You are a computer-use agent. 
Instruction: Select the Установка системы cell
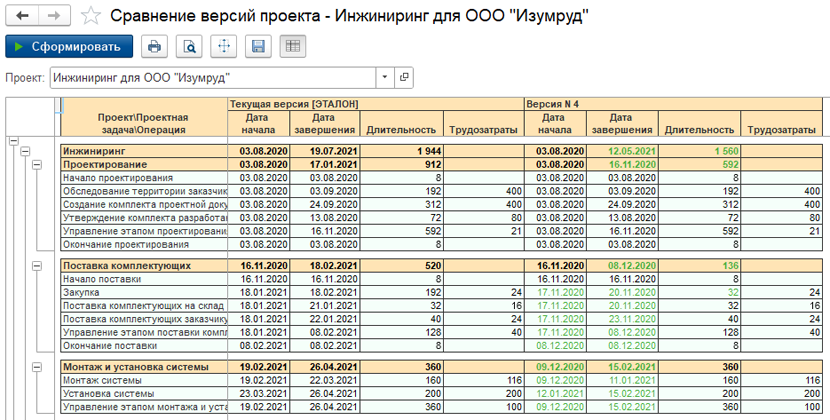[x=144, y=394]
